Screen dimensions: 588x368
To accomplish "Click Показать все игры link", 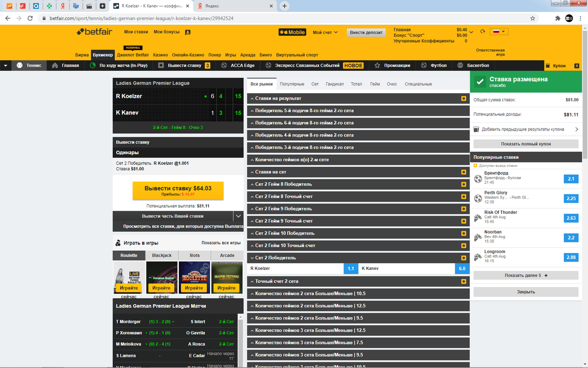I will (x=221, y=243).
